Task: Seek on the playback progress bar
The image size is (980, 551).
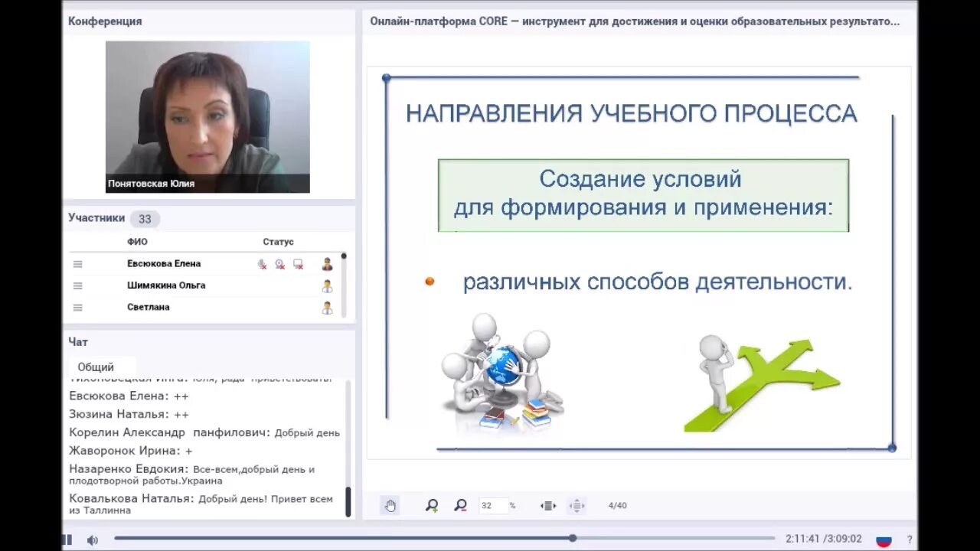Action: pyautogui.click(x=444, y=538)
